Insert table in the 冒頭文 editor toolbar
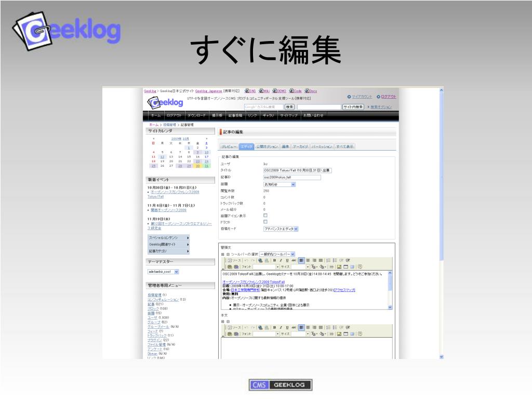Screen dimensions: 532x399 pyautogui.click(x=345, y=267)
